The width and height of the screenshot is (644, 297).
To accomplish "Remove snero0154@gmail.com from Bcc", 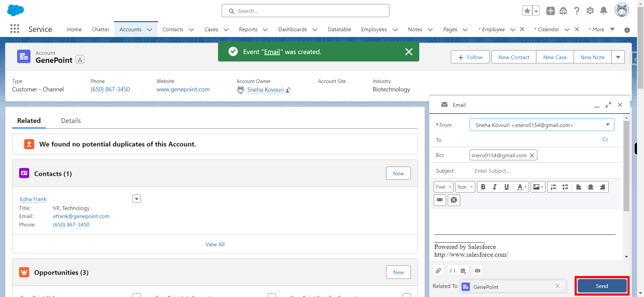I will point(532,155).
